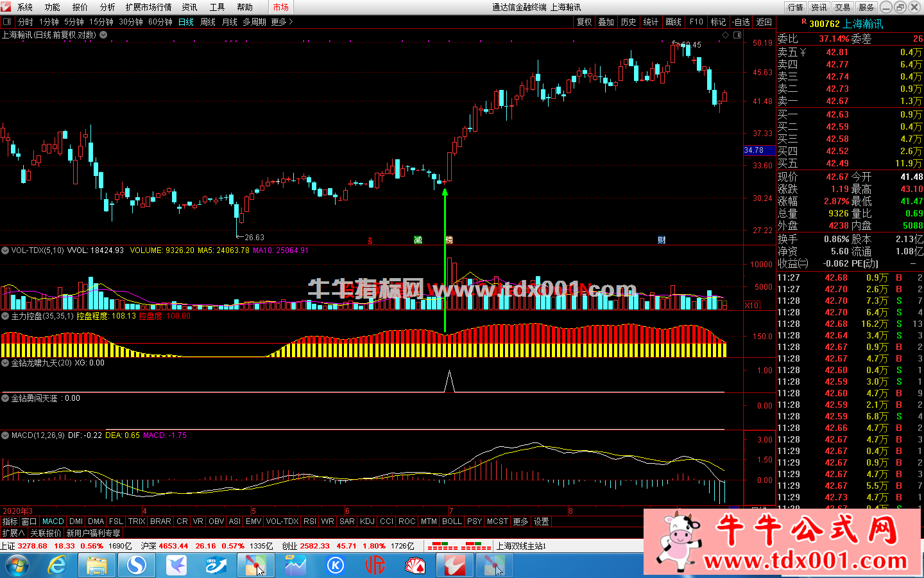Launch Internet Explorer from the taskbar
This screenshot has width=924, height=578.
point(58,565)
